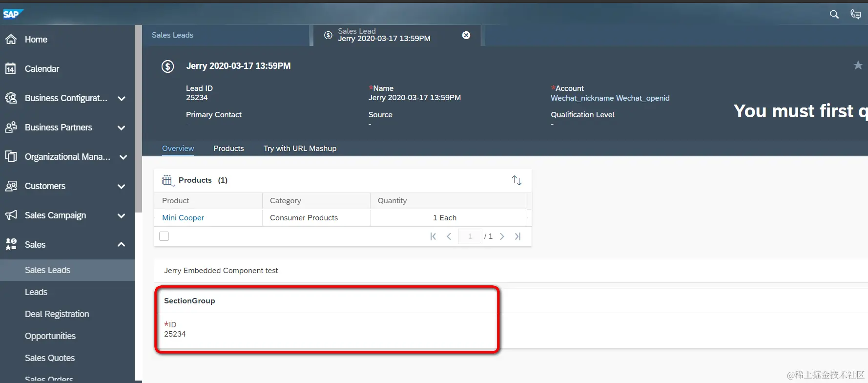Mark lead as favorite with star icon

(858, 65)
